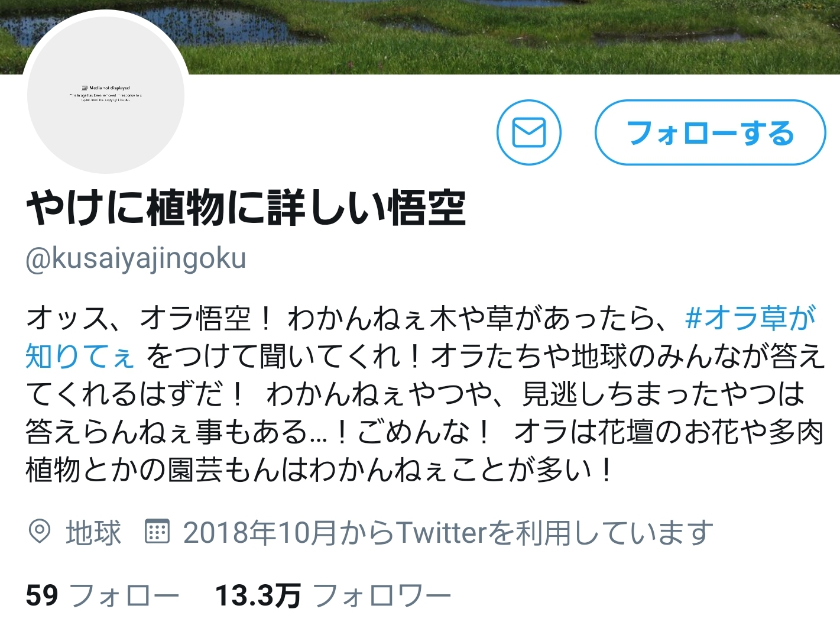
Task: Click bio line mentioning 植物とかの園芸もん
Action: point(318,469)
